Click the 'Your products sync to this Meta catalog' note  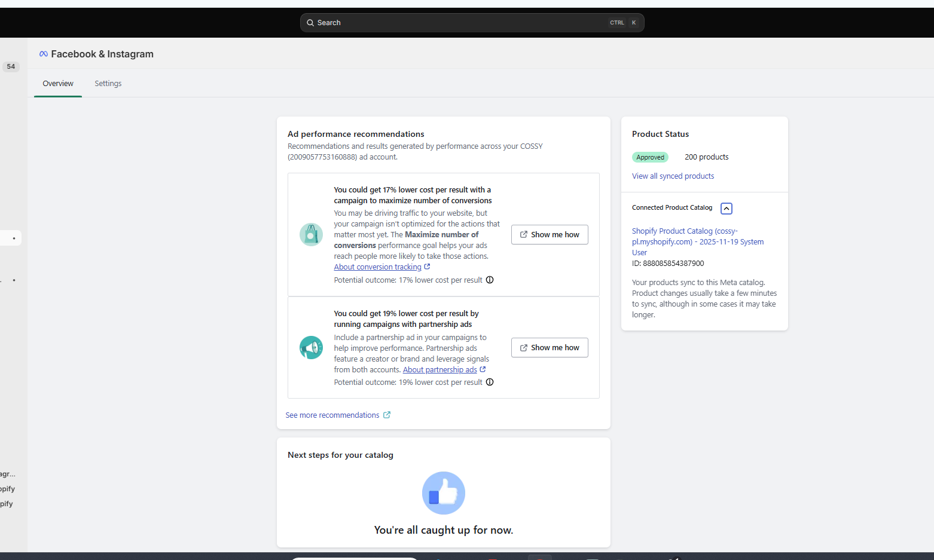pyautogui.click(x=704, y=299)
